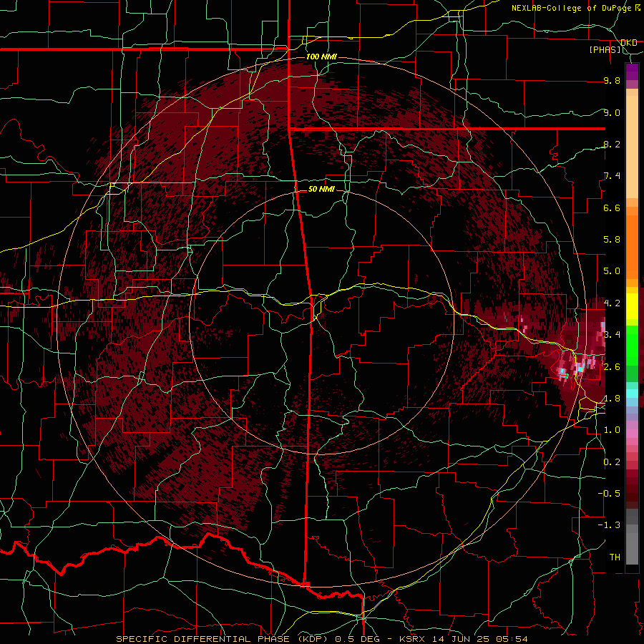Click the NEXLAB-College of DuPage credit text
Viewport: 644px width, 644px height.
[571, 8]
